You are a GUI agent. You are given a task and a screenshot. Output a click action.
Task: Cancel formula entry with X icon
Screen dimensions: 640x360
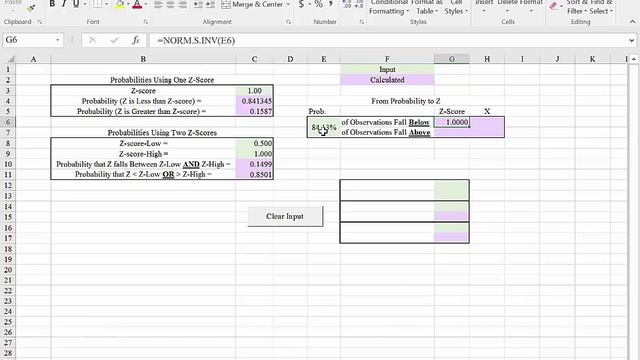(x=93, y=40)
